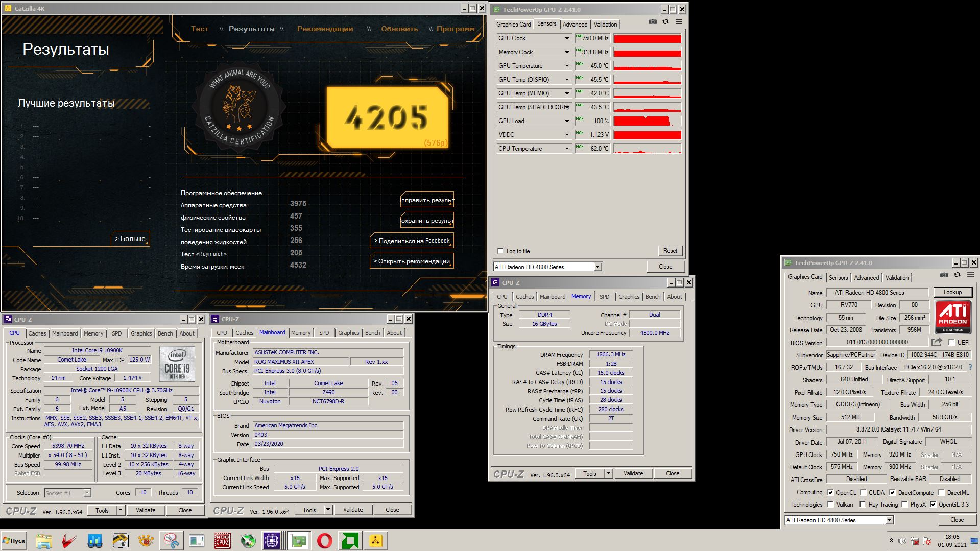Open GPU selector dropdown in GPU-Z Sensors window
This screenshot has height=551, width=980.
(597, 267)
